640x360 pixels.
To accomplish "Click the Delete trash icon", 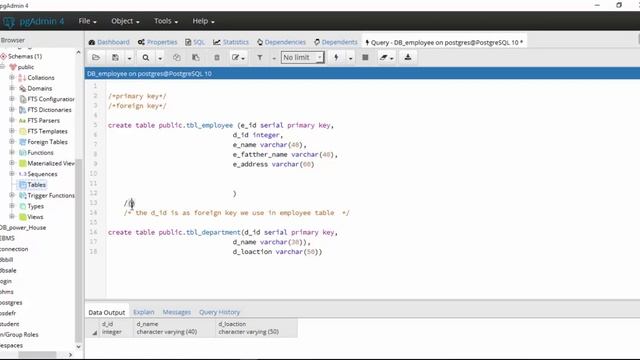I will pos(217,58).
